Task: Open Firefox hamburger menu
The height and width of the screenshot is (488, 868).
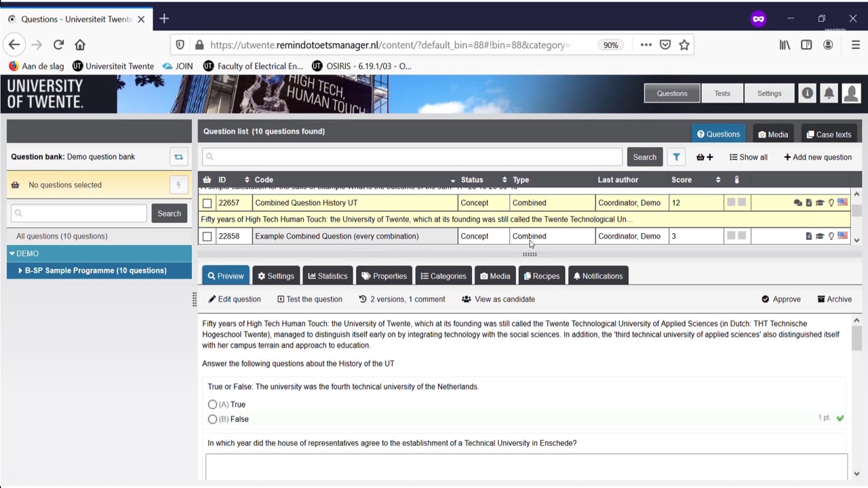Action: click(x=855, y=45)
